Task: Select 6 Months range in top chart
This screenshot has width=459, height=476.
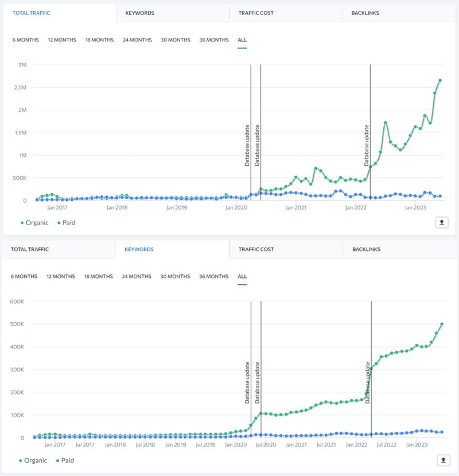Action: click(26, 40)
